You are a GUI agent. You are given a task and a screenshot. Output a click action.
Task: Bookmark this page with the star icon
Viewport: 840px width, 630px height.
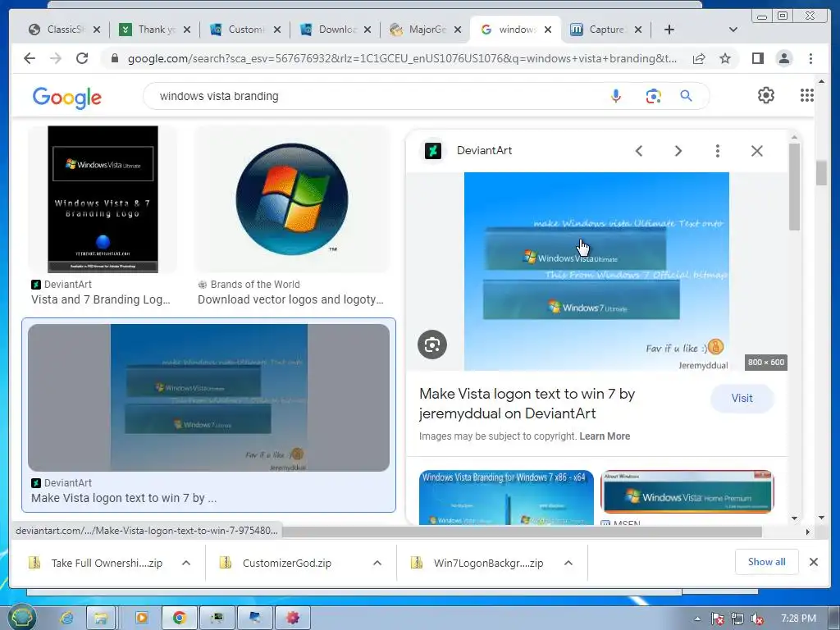[725, 58]
